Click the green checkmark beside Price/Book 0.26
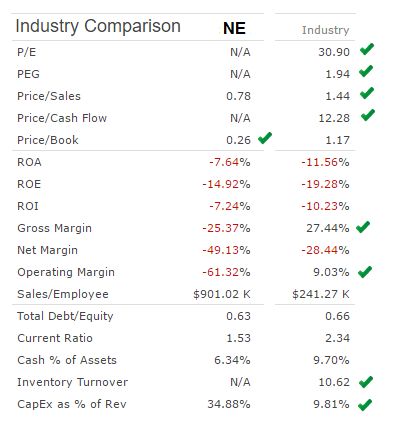 265,138
